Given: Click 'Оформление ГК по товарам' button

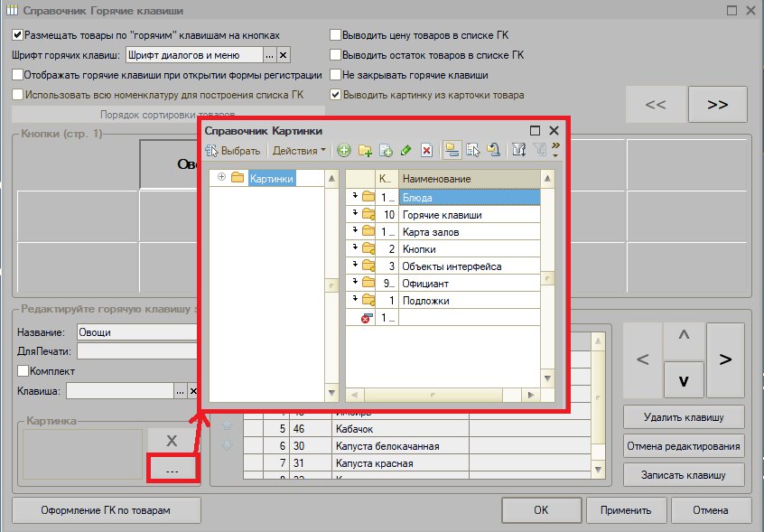Looking at the screenshot, I should point(106,510).
